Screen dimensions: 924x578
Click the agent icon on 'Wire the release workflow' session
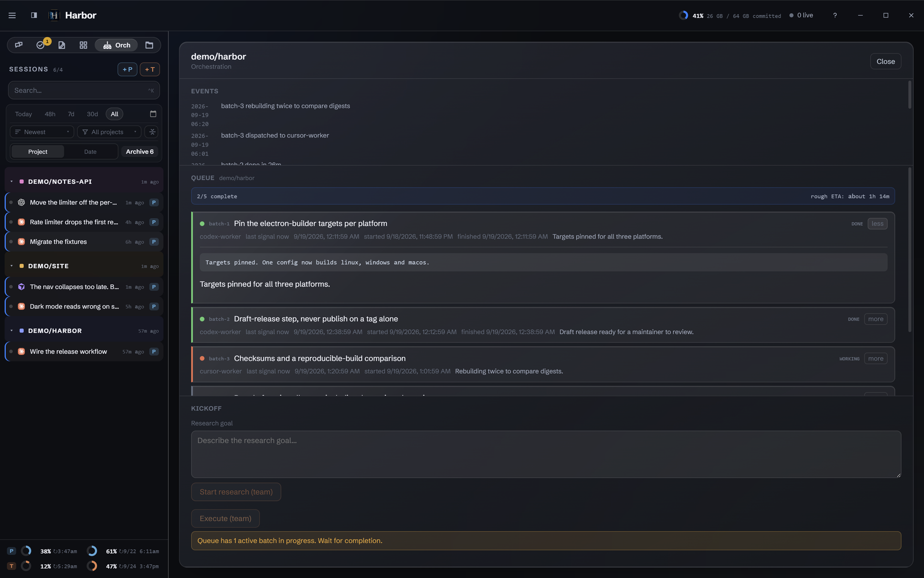22,352
